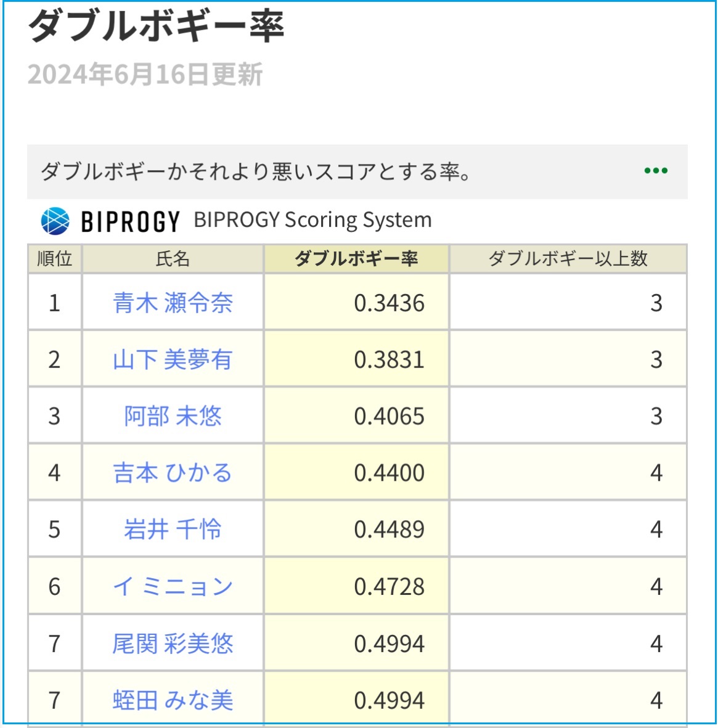Image resolution: width=718 pixels, height=728 pixels.
Task: Click the 岩井 千怜 name link
Action: [173, 530]
